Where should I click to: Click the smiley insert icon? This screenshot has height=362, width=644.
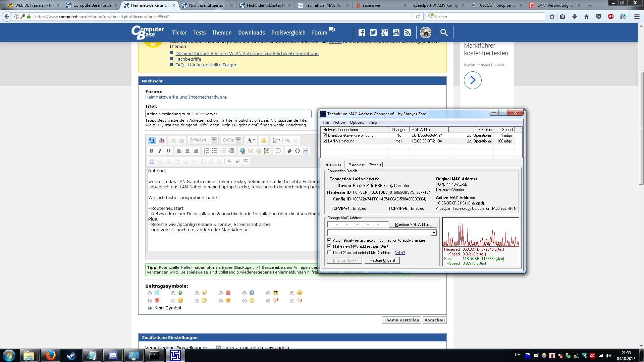263,140
